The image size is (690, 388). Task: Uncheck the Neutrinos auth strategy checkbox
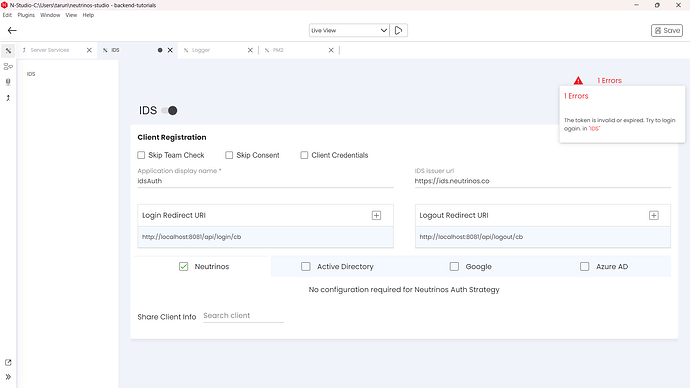coord(184,267)
